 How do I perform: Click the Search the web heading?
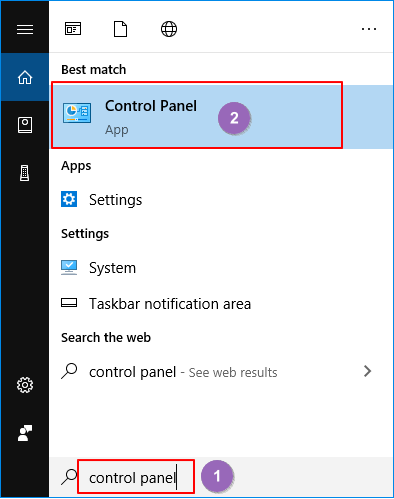[106, 338]
